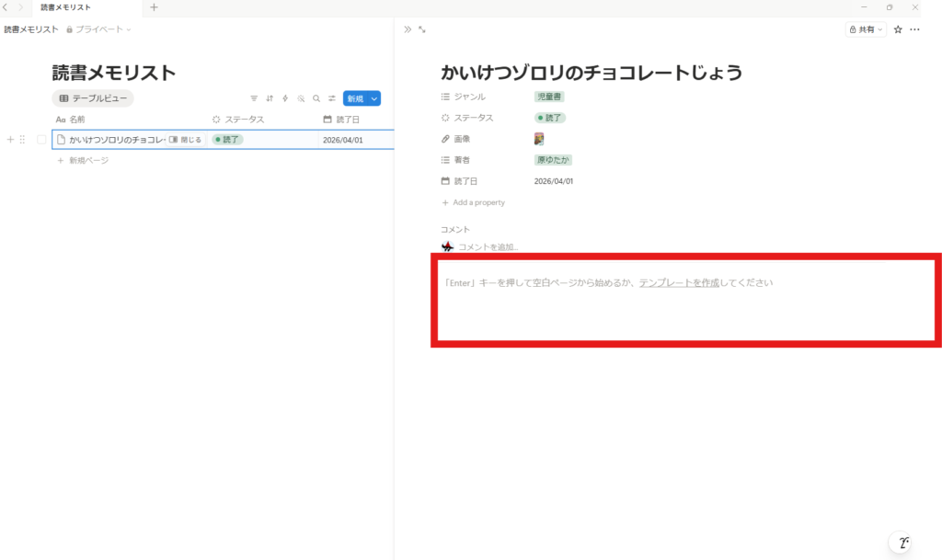Open view settings sliders icon
The width and height of the screenshot is (942, 560).
pos(331,98)
